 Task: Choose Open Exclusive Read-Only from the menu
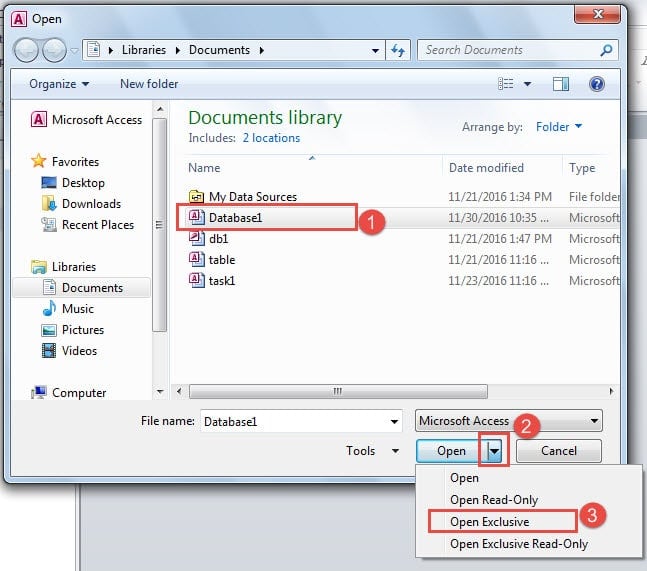pos(519,544)
